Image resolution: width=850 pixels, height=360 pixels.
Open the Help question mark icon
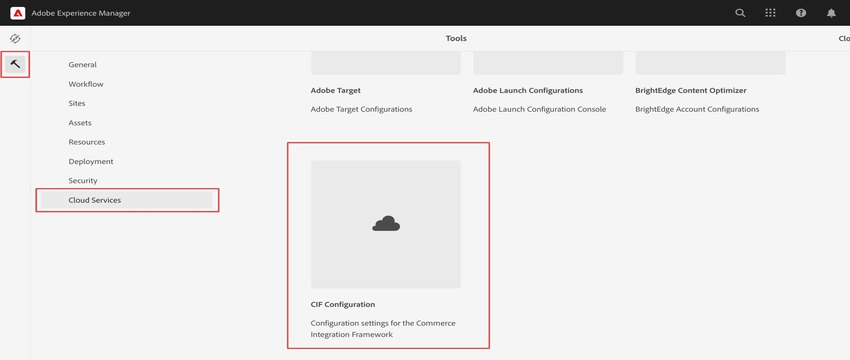[x=801, y=13]
